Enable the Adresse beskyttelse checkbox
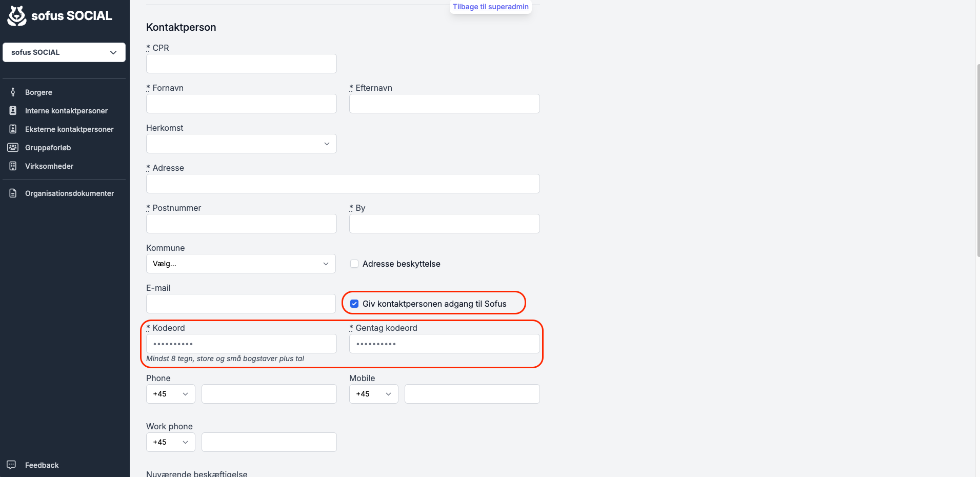980x477 pixels. tap(354, 264)
